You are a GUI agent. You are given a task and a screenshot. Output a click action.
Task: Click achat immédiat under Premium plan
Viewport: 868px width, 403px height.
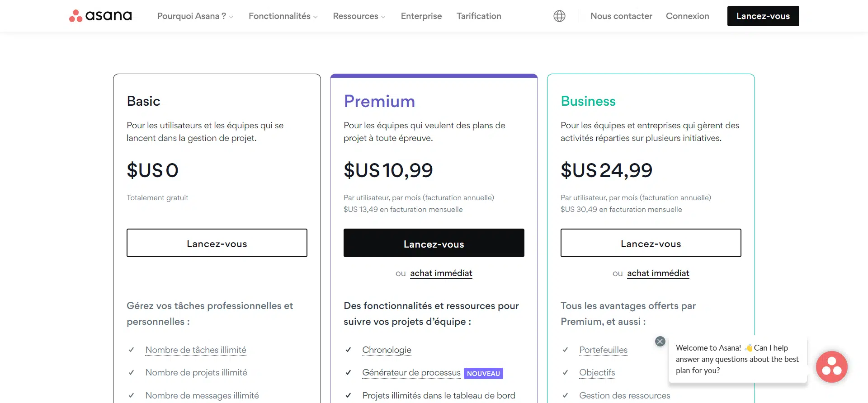pyautogui.click(x=441, y=273)
